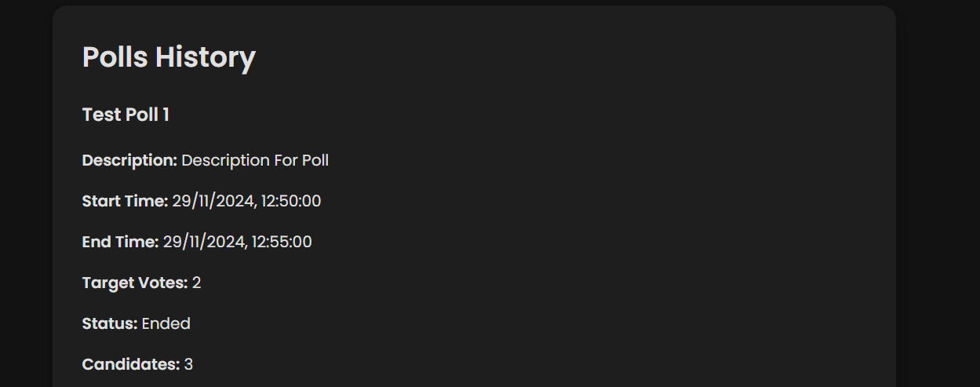Screen dimensions: 980x387
Task: Click the Polls History heading
Action: tap(169, 57)
